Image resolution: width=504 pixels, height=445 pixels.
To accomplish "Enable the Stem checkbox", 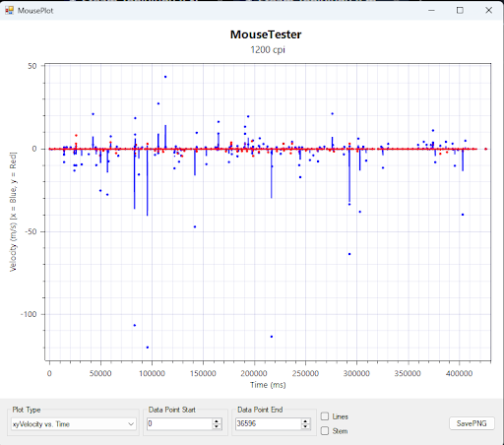I will 325,431.
